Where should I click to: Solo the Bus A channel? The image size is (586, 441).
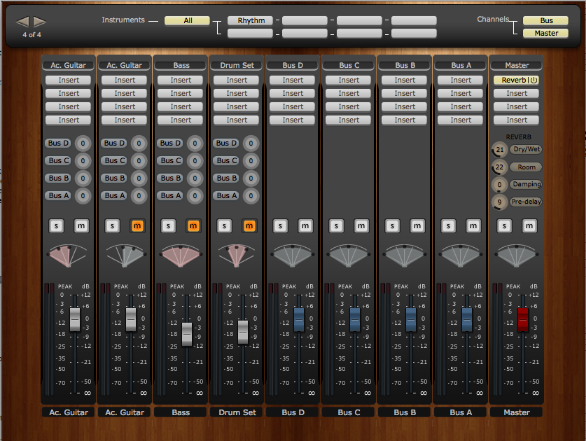click(448, 226)
